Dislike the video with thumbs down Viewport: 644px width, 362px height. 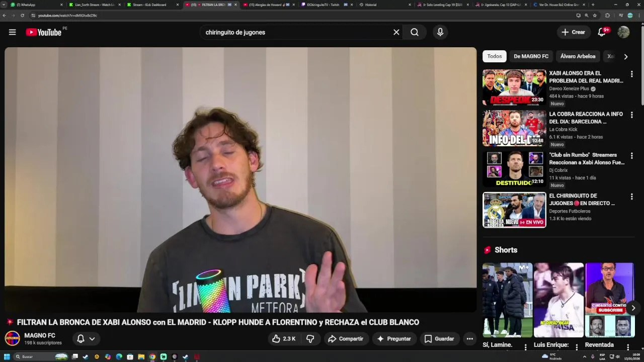pos(310,339)
